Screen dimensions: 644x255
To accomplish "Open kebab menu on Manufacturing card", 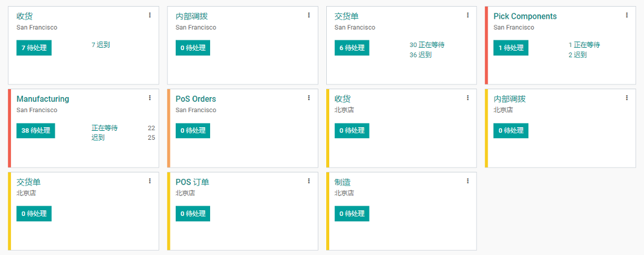I will (150, 98).
